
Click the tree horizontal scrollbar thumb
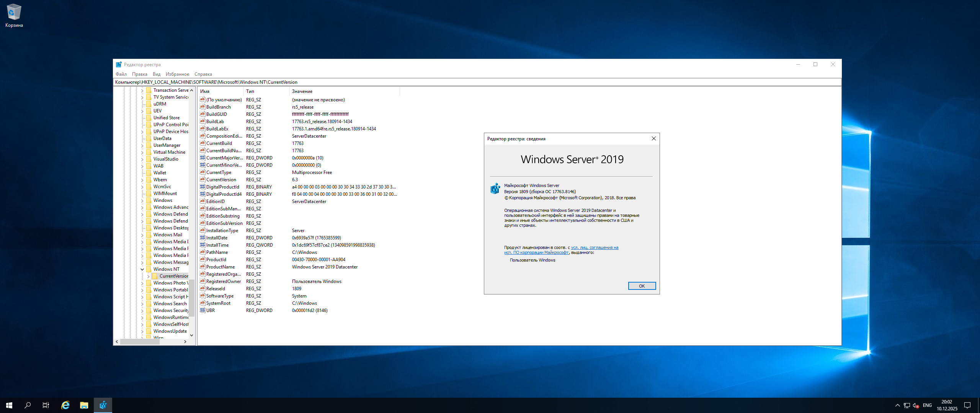click(x=140, y=341)
